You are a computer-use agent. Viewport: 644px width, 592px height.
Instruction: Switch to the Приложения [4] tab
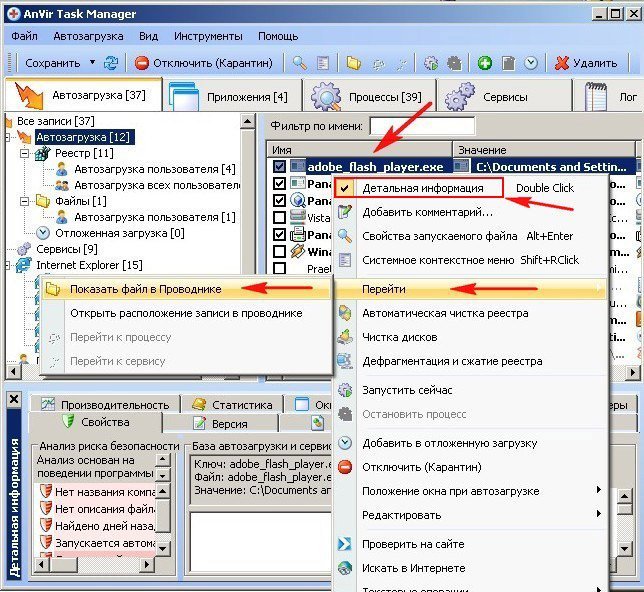232,96
